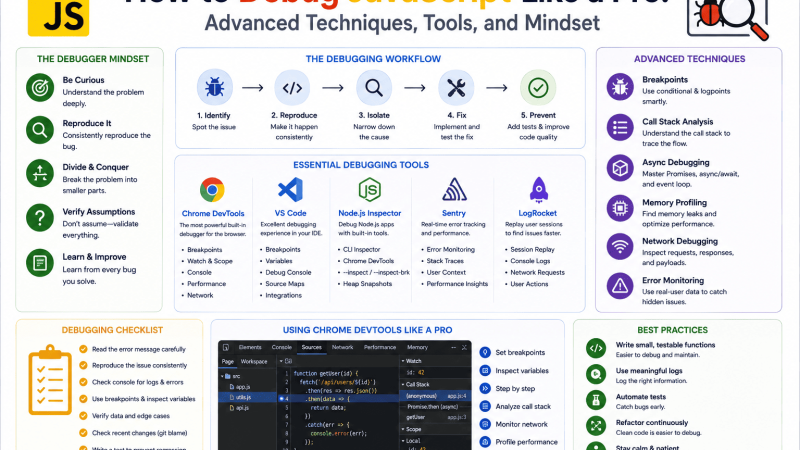Switch to the Elements tab in DevTools
Screen dimensions: 800x450
(250, 347)
